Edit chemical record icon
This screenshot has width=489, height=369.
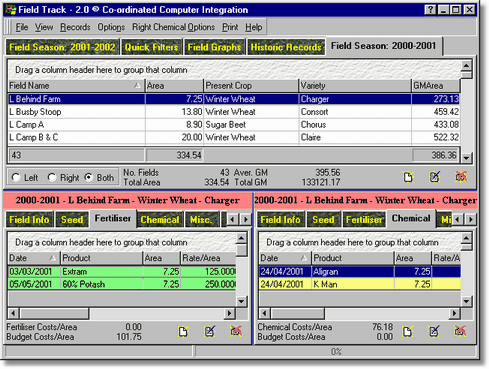pos(434,331)
